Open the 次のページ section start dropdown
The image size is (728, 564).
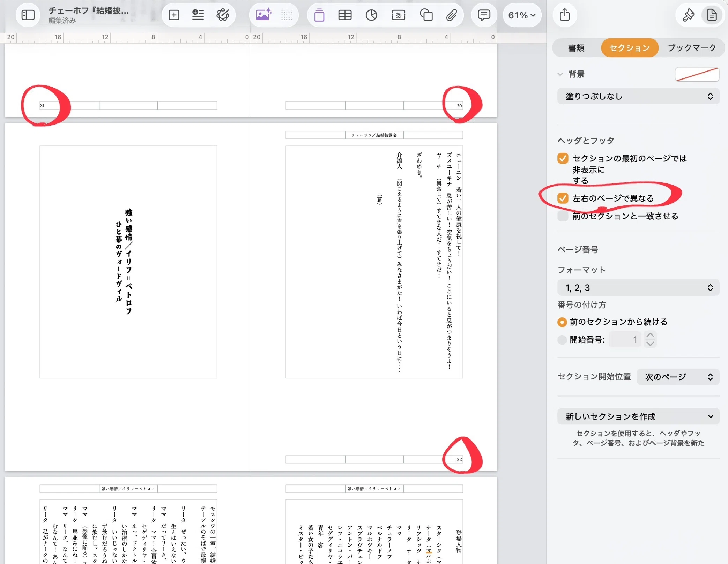tap(678, 377)
